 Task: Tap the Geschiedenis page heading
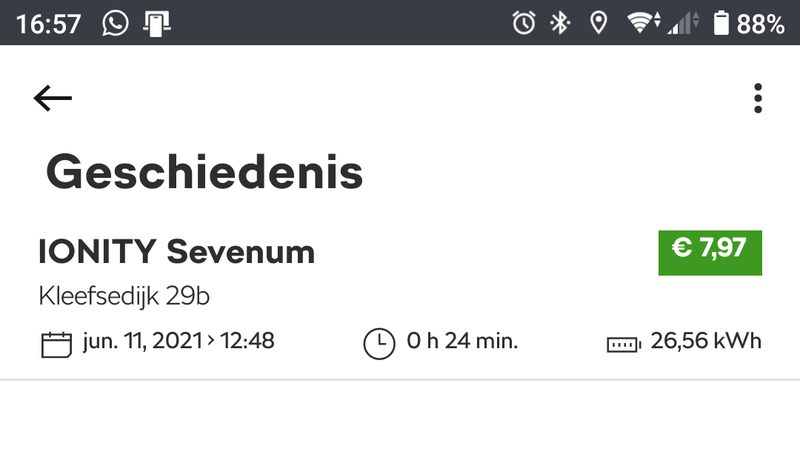(204, 173)
